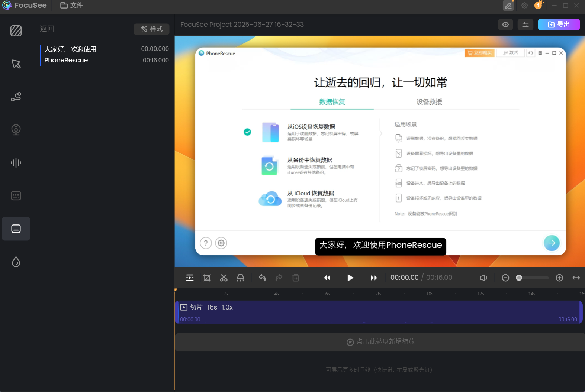Click 点击此处以新增缩放 zoom track
This screenshot has width=585, height=392.
click(380, 342)
